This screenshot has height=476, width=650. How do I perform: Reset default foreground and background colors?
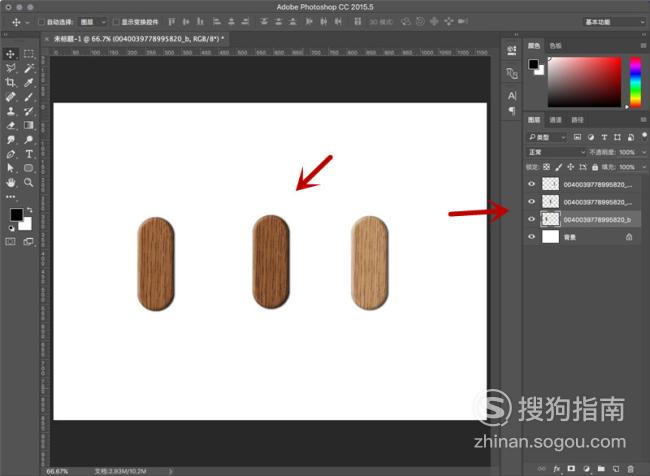[x=12, y=228]
